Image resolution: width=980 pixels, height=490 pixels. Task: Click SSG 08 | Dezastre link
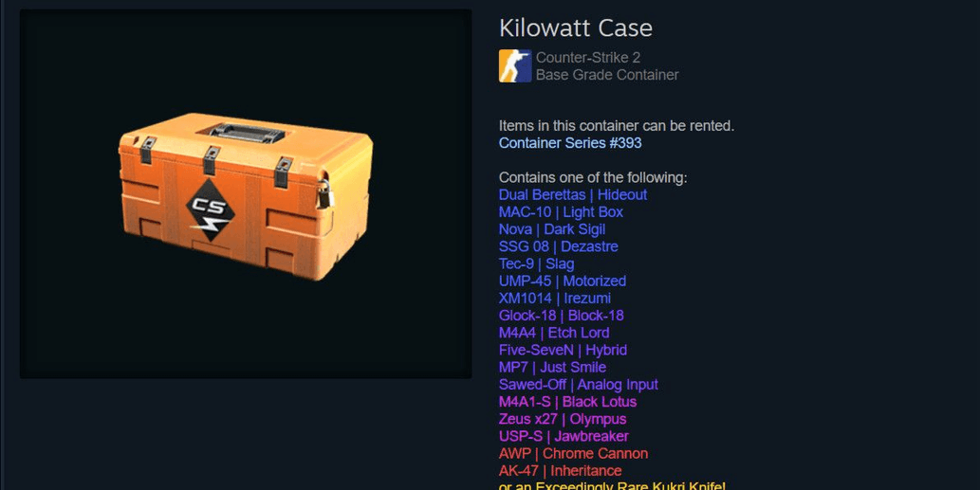pyautogui.click(x=558, y=246)
